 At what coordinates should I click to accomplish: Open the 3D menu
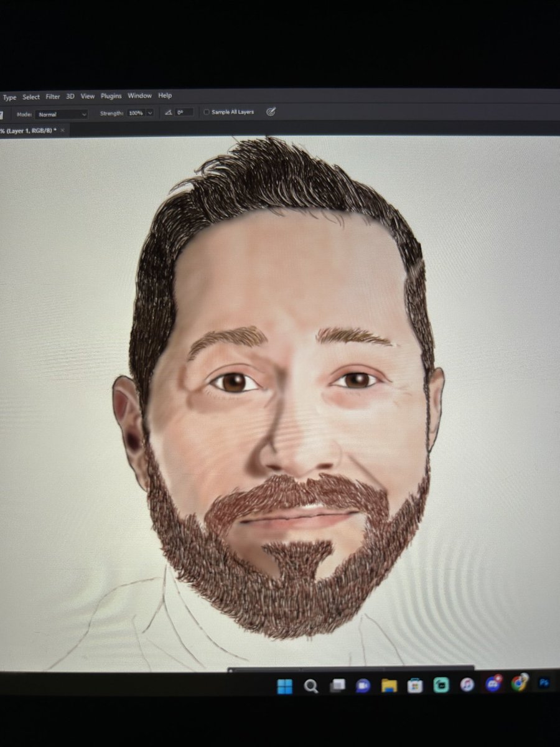pos(69,96)
